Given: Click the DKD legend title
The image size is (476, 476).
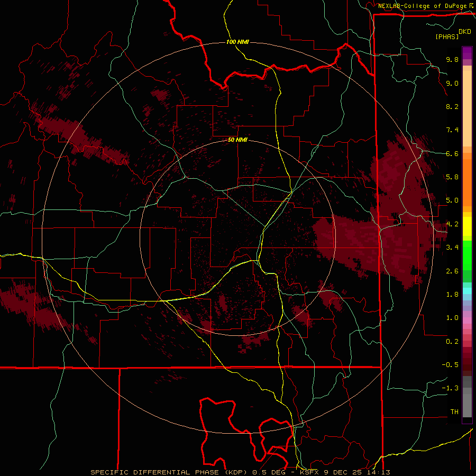Looking at the screenshot, I should coord(465,32).
